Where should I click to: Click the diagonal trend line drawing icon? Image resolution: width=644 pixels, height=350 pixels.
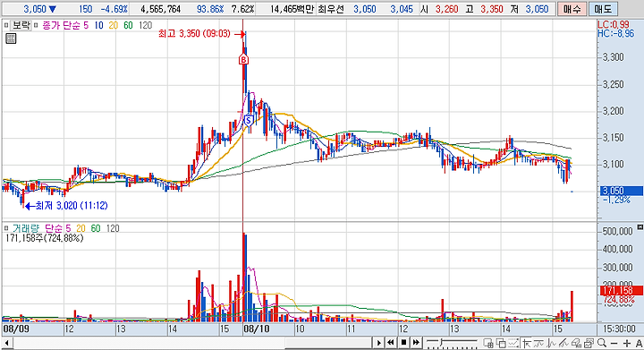click(563, 343)
